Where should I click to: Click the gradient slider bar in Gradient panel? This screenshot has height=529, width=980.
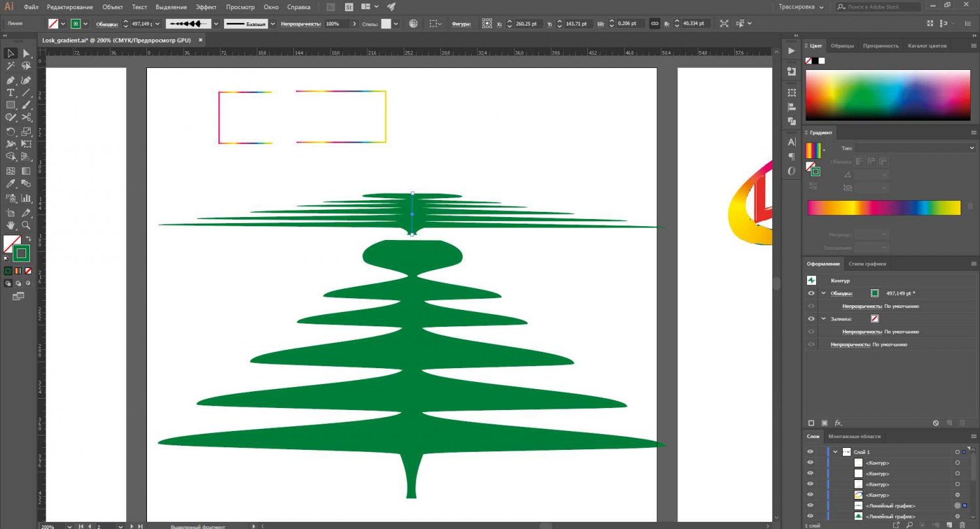(x=884, y=208)
